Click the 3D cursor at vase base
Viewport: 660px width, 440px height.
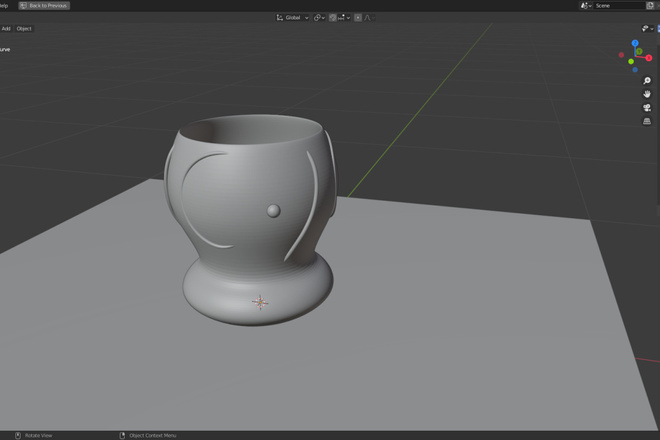pos(260,302)
